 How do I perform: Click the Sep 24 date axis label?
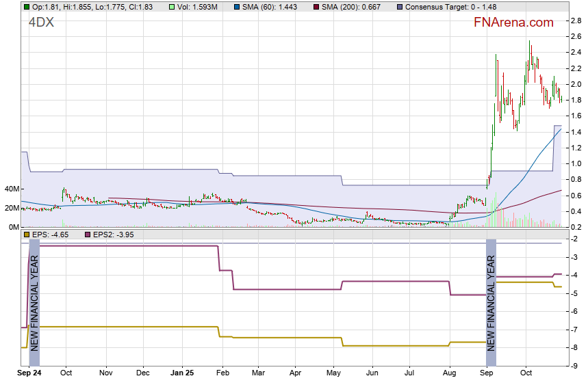point(30,374)
